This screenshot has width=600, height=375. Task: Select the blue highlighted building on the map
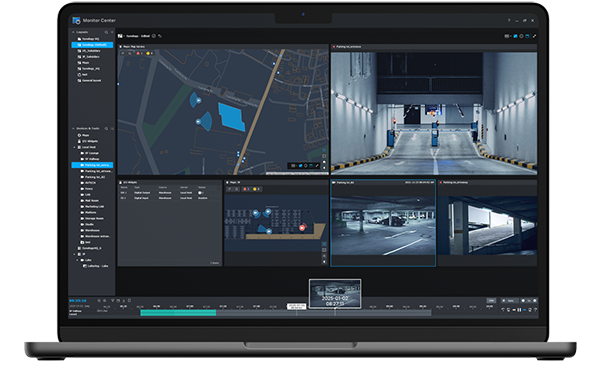click(232, 117)
